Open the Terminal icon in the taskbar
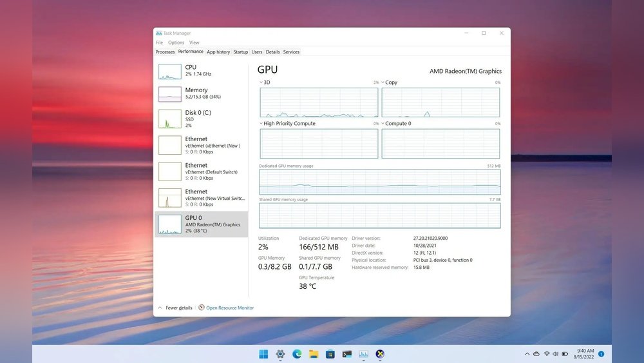 click(x=347, y=354)
